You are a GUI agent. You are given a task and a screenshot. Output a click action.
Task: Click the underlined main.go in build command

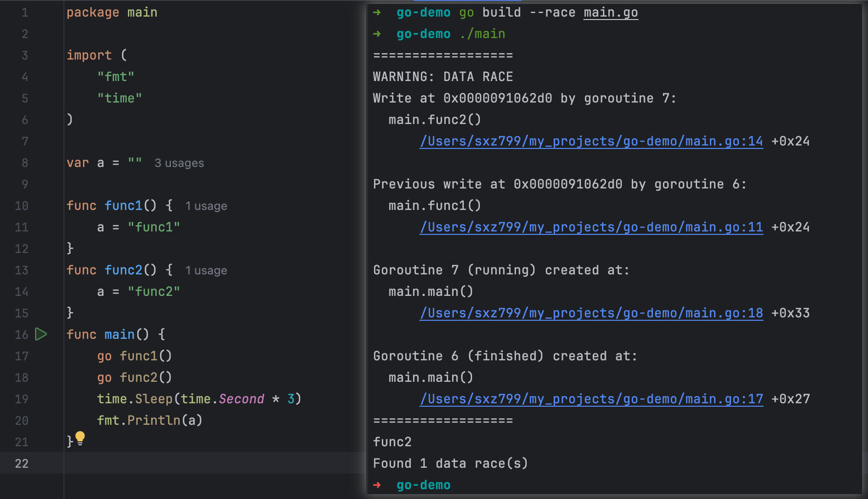coord(611,13)
